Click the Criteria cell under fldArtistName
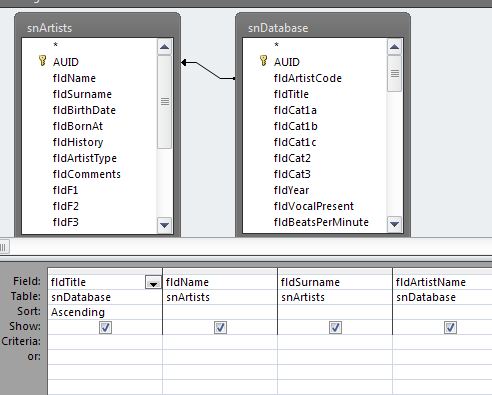 (443, 342)
